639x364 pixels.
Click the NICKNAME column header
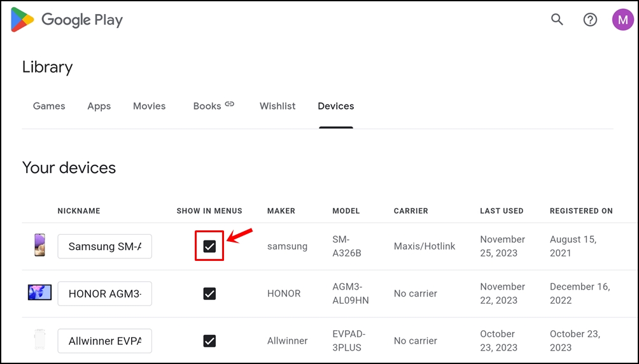pos(79,211)
